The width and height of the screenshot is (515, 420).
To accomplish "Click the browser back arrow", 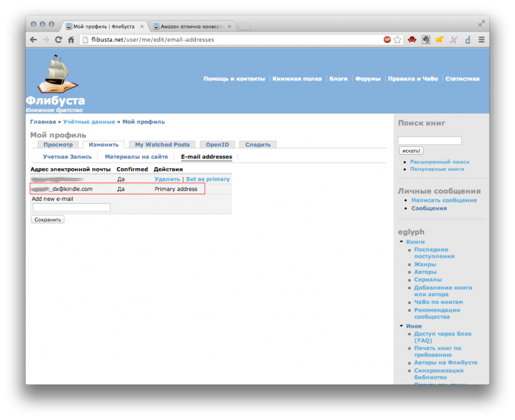I will coord(33,40).
